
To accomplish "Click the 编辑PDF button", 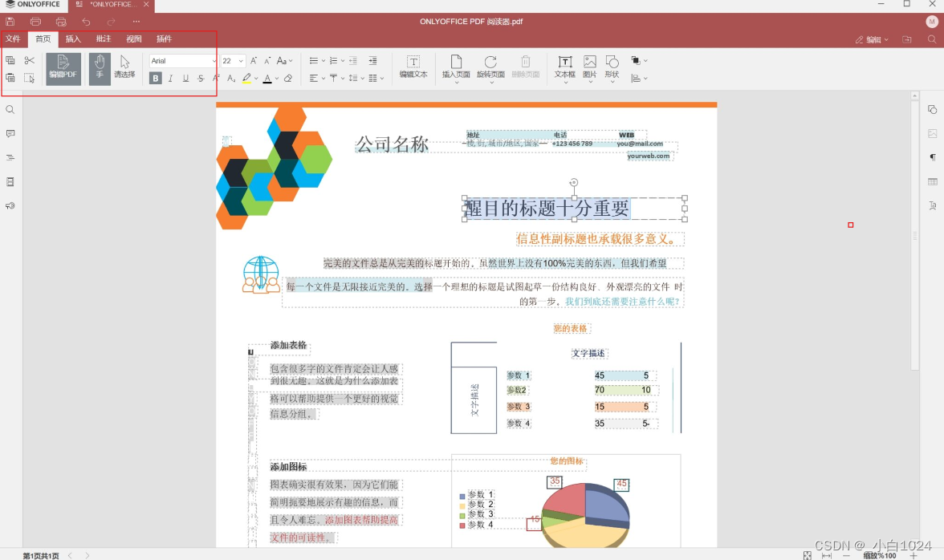I will (x=63, y=68).
